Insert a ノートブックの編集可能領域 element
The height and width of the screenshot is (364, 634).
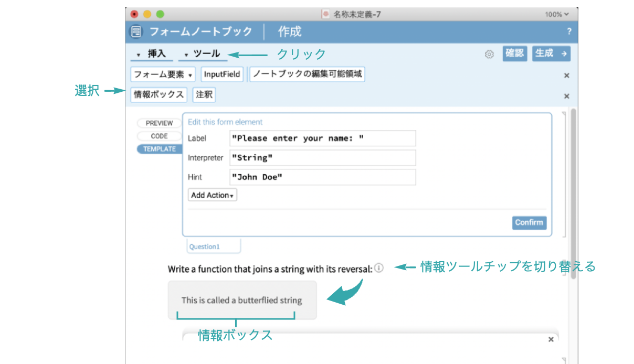point(307,74)
